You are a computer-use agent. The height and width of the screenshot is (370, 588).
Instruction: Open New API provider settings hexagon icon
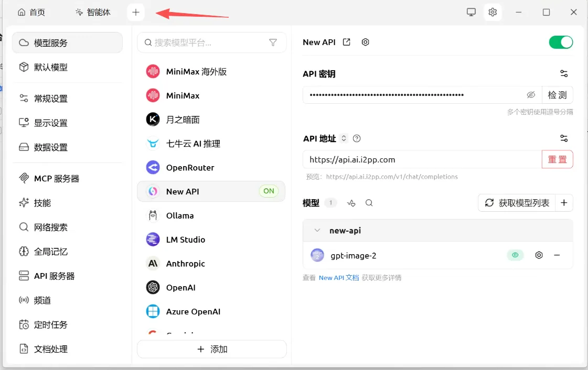click(365, 42)
